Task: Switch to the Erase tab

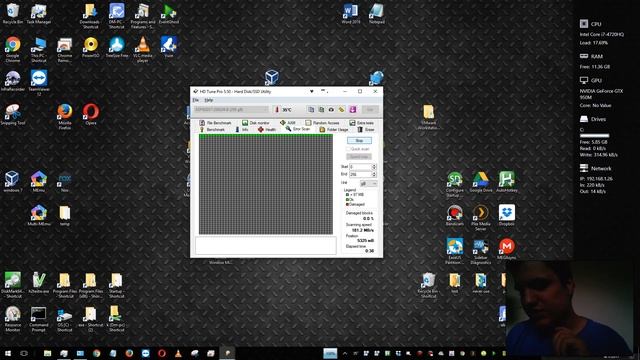Action: 366,129
